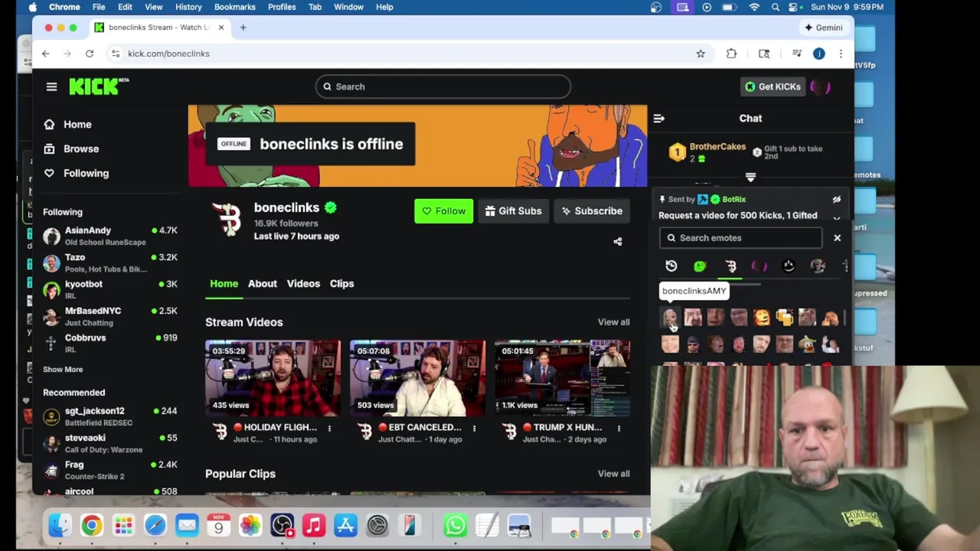Open options menu for TRUMP X HUN... video

point(619,429)
